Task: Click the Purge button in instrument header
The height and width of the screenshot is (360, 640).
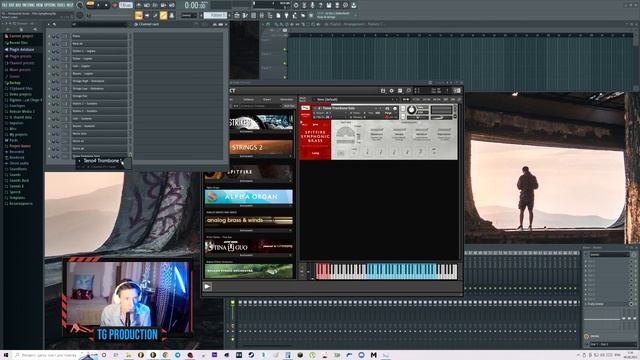Action: coord(388,113)
